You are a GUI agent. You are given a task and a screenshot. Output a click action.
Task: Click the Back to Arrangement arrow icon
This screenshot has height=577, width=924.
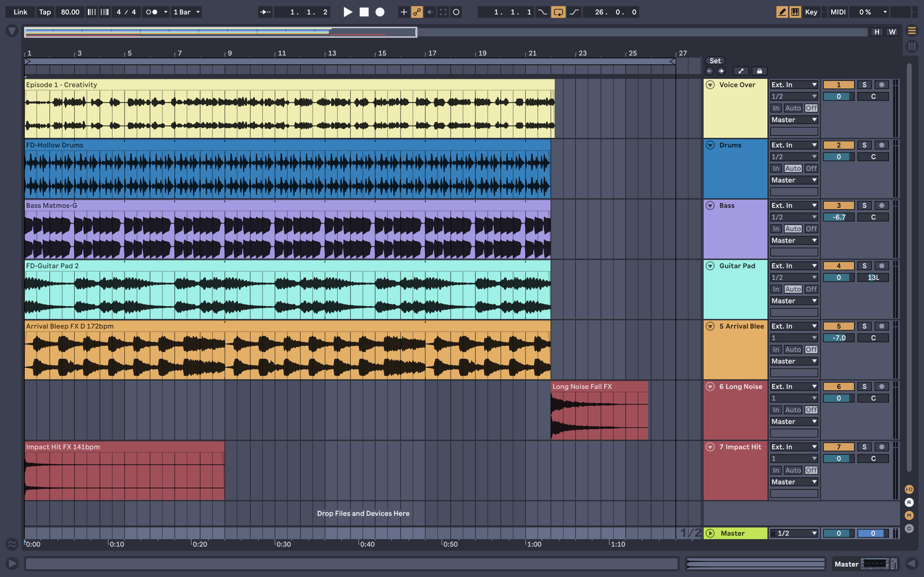click(430, 12)
